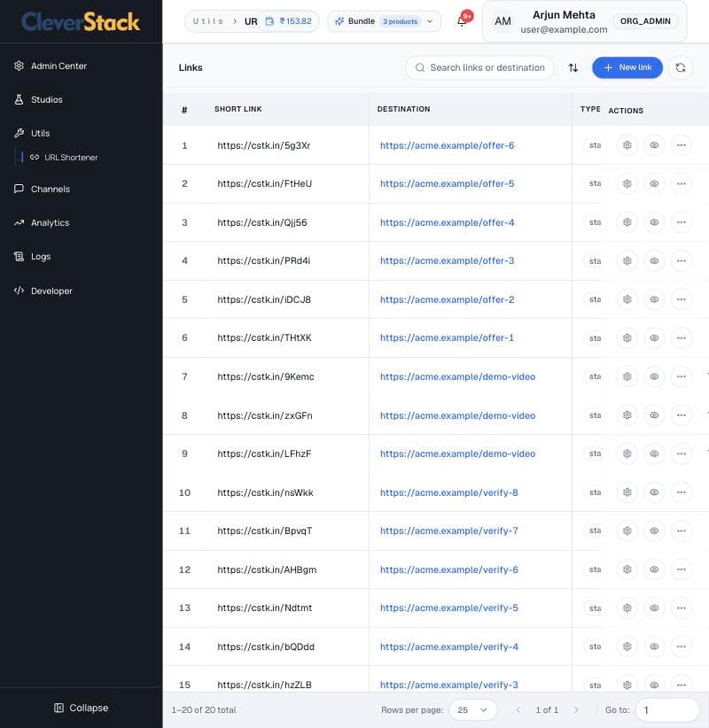The width and height of the screenshot is (709, 728).
Task: Open the notifications bell
Action: 463,21
